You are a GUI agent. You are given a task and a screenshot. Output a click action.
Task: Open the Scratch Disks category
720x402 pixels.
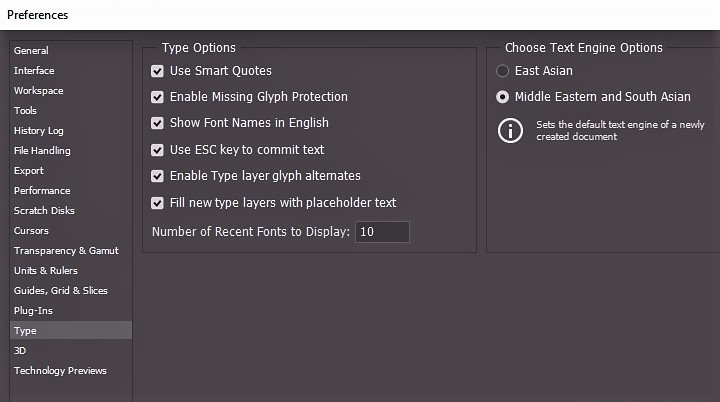coord(44,211)
